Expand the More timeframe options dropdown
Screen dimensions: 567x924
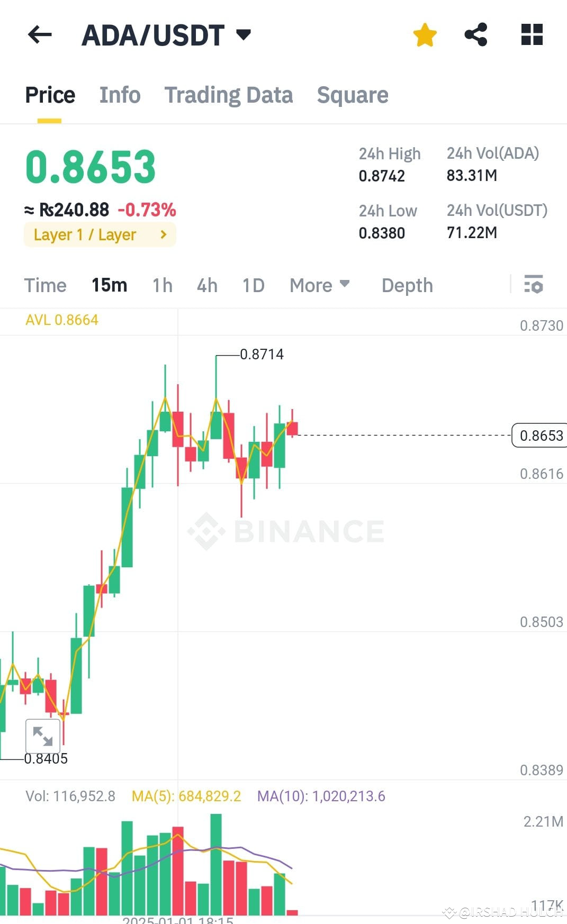[319, 285]
